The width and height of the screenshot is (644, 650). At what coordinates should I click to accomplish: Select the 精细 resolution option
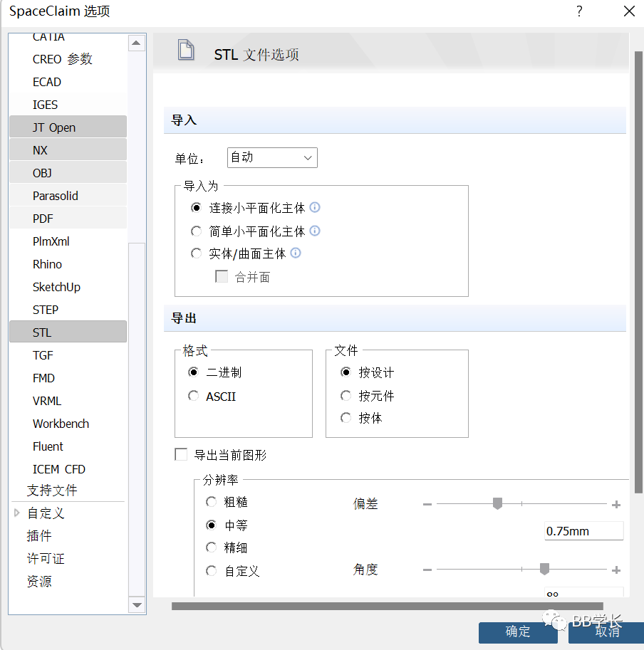tap(211, 547)
